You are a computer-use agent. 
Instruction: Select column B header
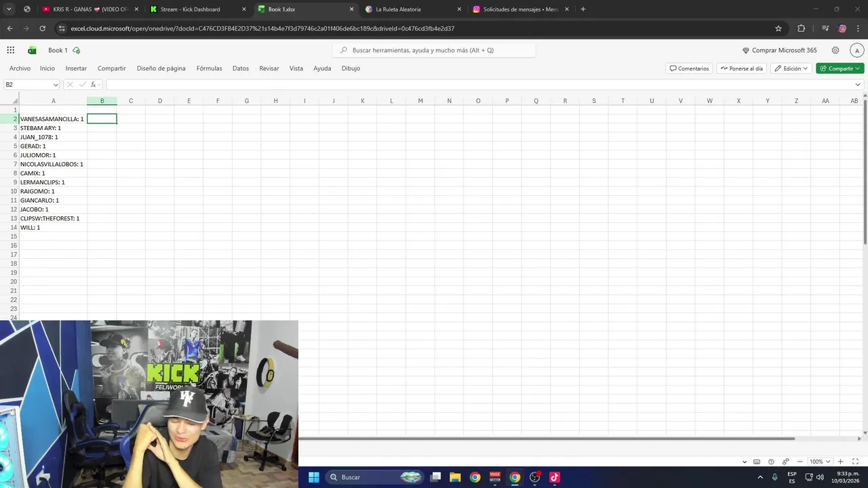pos(102,101)
